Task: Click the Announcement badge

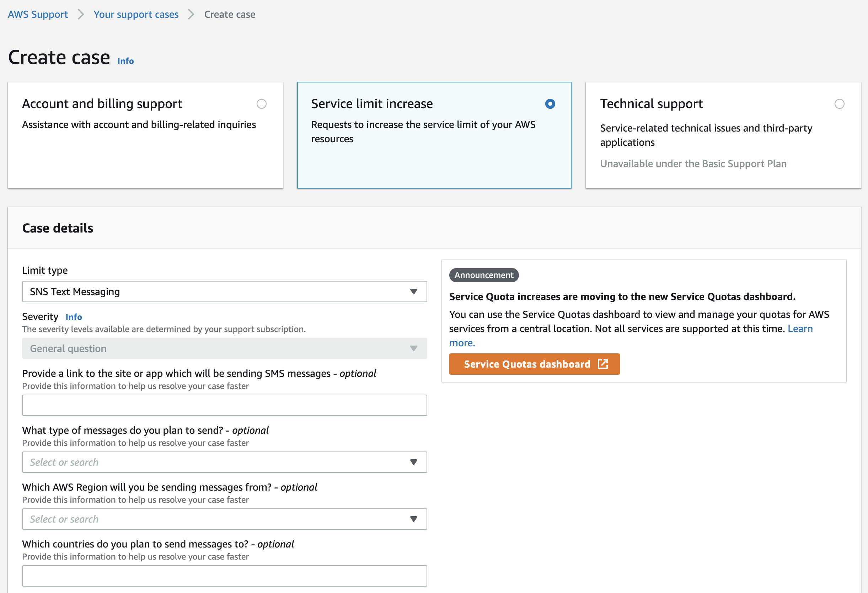Action: click(484, 275)
